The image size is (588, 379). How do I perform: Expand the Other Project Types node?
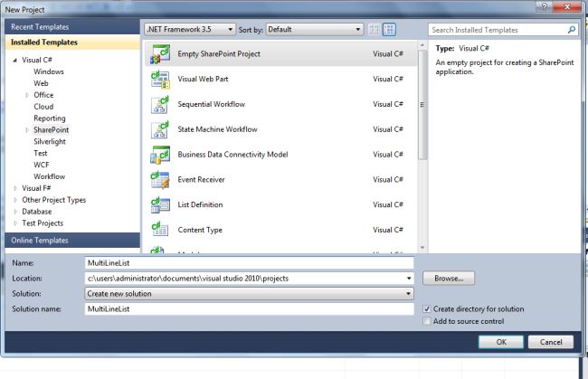click(15, 200)
